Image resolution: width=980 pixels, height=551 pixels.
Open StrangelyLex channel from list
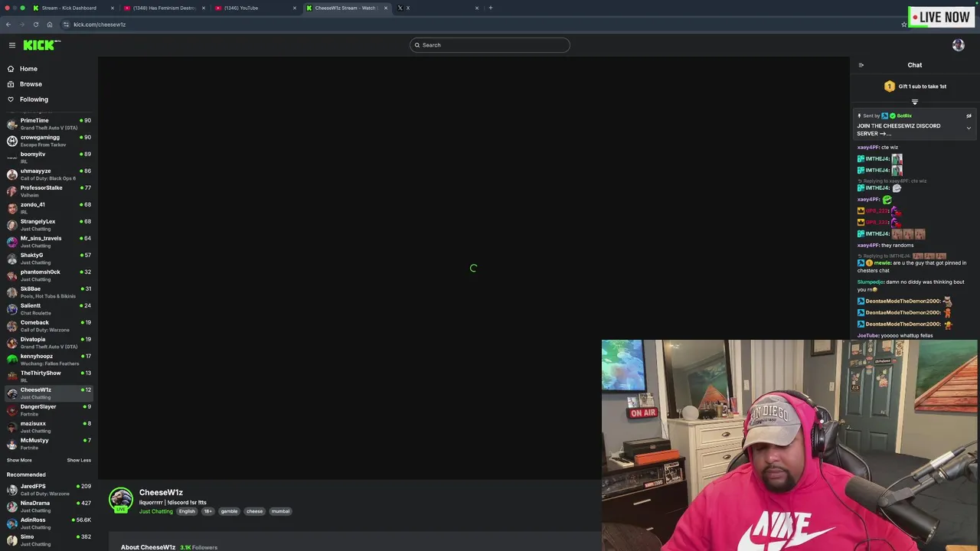point(49,225)
